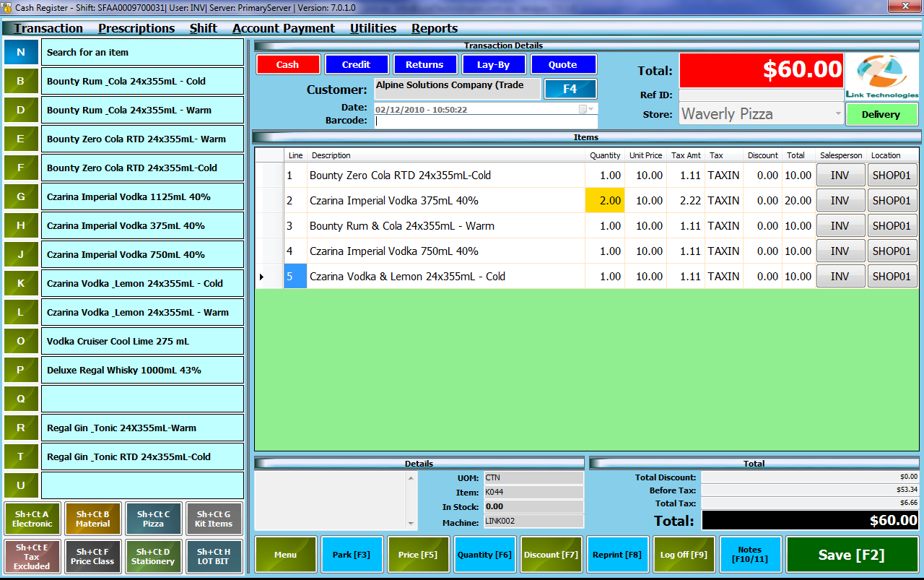
Task: Click the Reprint [F8] button
Action: (617, 555)
